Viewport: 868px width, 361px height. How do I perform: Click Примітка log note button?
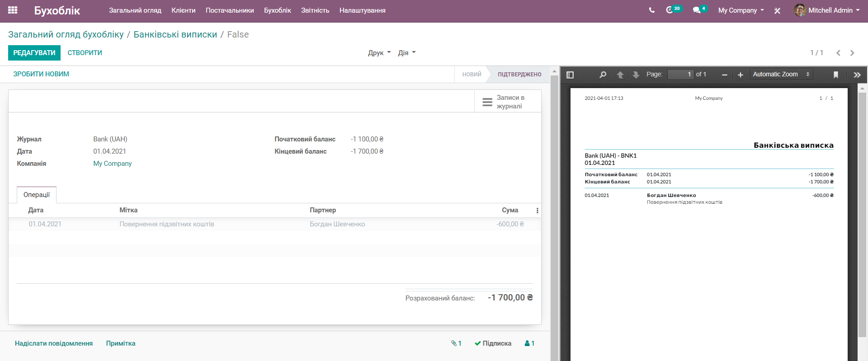point(121,343)
